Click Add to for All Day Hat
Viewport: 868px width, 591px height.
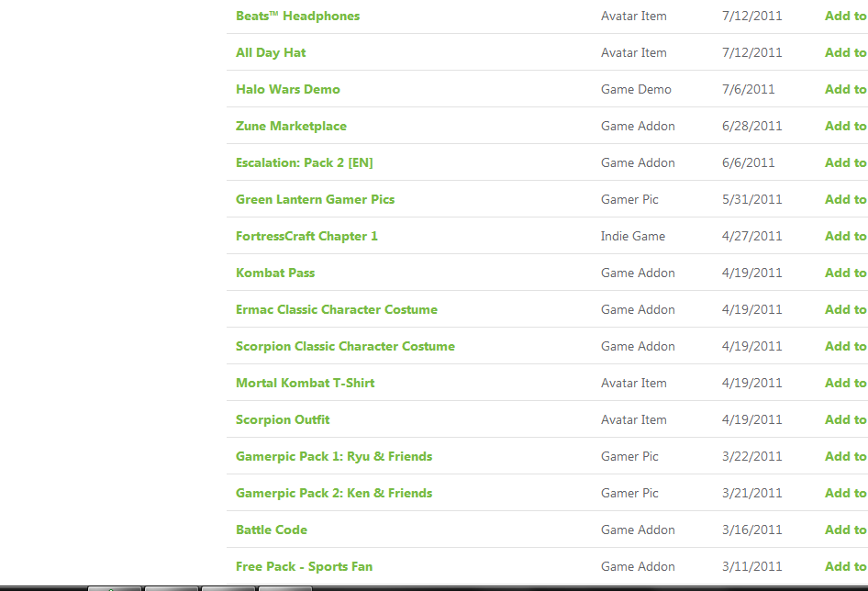tap(846, 52)
